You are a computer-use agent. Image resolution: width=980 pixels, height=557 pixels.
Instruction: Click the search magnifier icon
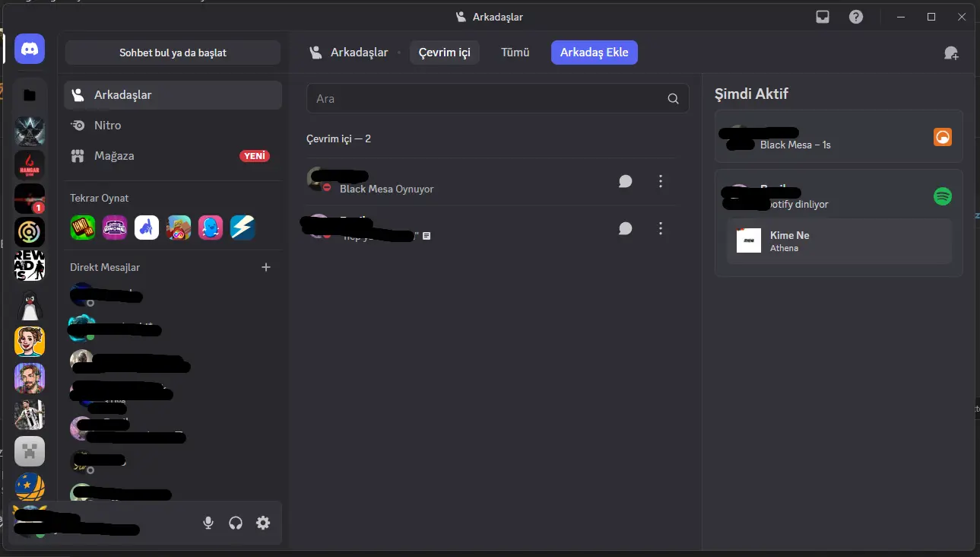pos(673,99)
